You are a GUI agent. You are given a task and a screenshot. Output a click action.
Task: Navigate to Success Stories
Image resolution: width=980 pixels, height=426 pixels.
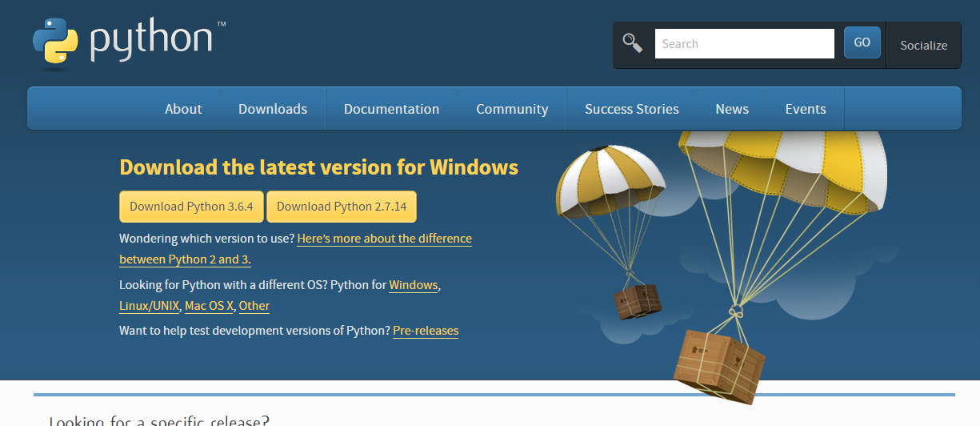(x=631, y=109)
